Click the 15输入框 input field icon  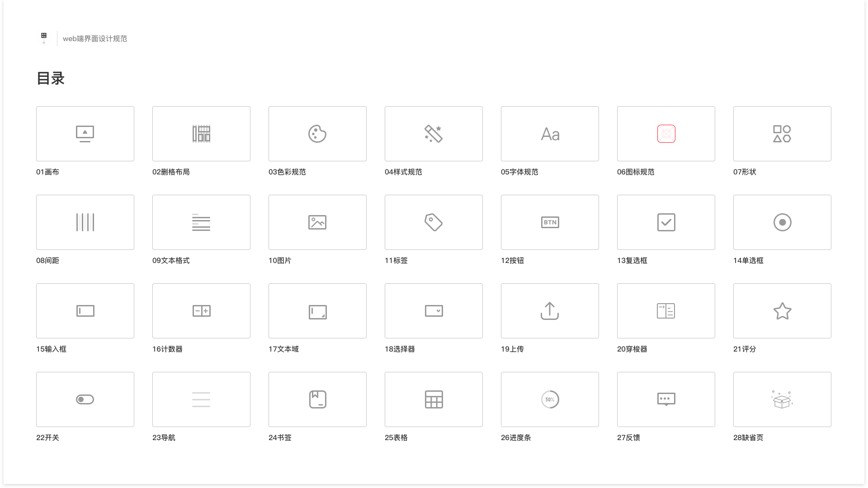point(85,311)
